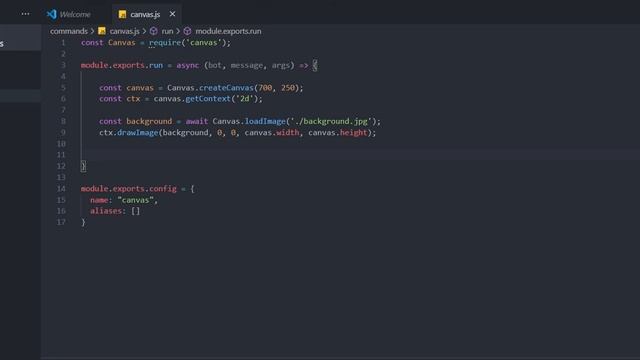
Task: Click the cube symbol icon before run breadcrumb
Action: tap(153, 31)
